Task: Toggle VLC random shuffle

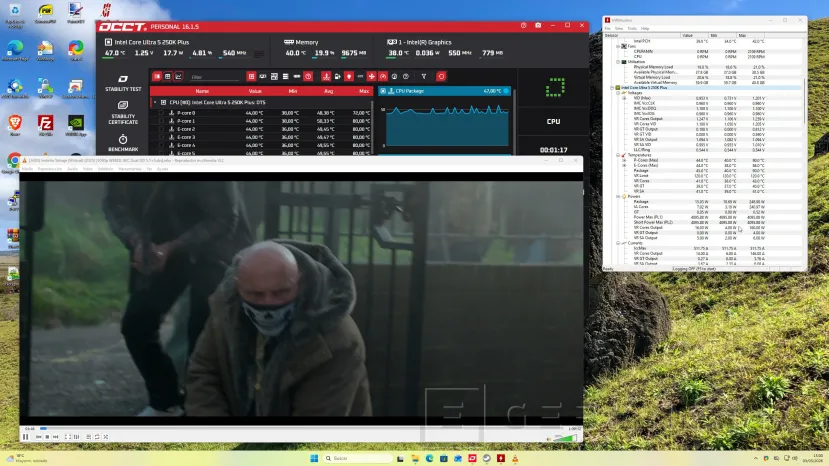Action: pos(106,437)
